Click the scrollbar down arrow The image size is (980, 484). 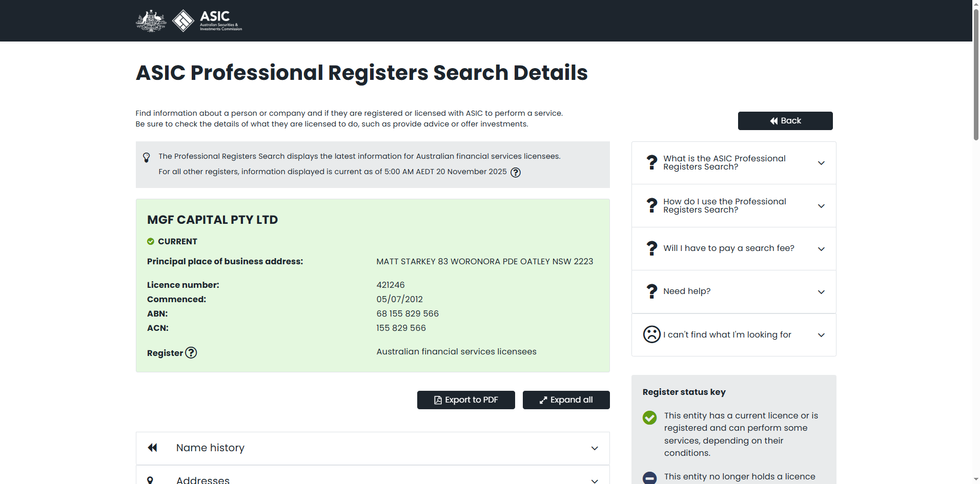pos(976,479)
